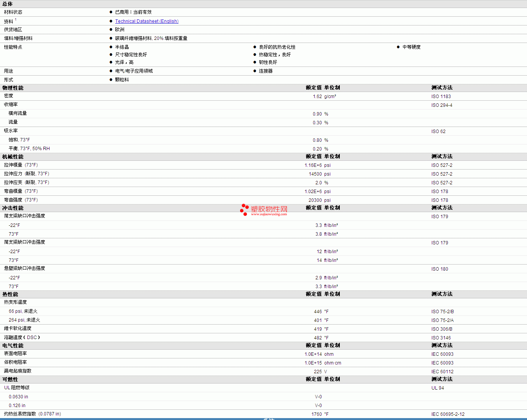This screenshot has width=527, height=420.
Task: Open the Technical Datasheet (English) link
Action: [146, 21]
